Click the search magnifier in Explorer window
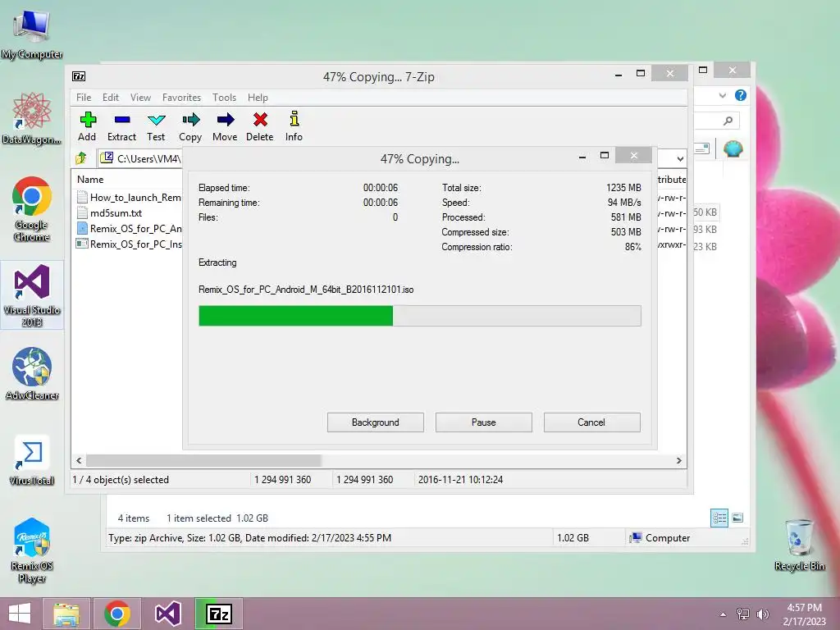Image resolution: width=840 pixels, height=630 pixels. 728,121
